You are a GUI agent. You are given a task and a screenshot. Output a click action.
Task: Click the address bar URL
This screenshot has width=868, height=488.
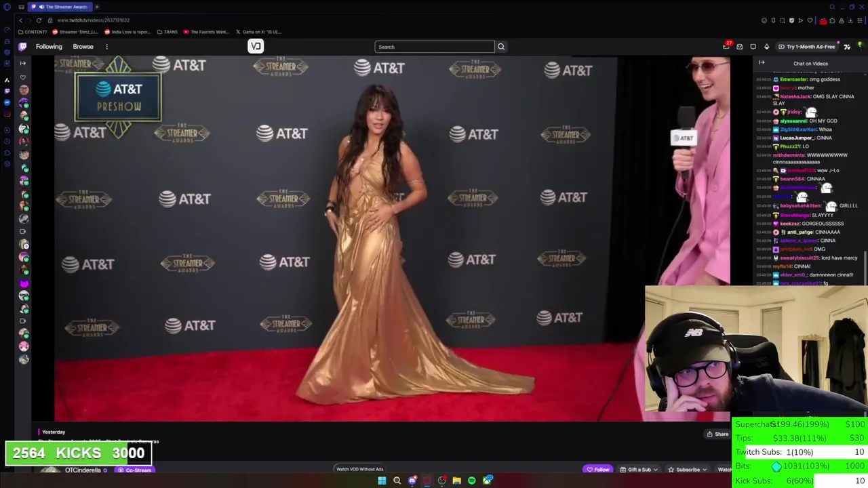tap(93, 20)
